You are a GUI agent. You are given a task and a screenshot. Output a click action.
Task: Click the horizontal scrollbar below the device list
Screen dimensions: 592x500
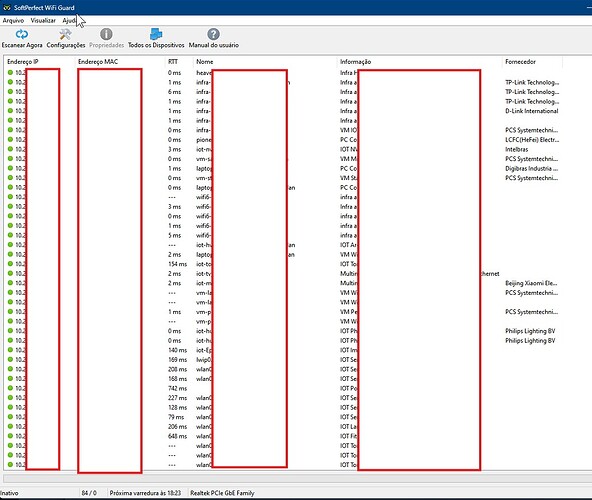coord(298,479)
